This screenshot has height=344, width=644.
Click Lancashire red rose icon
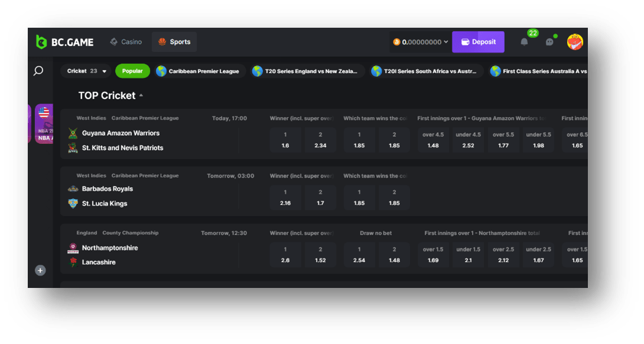coord(73,262)
